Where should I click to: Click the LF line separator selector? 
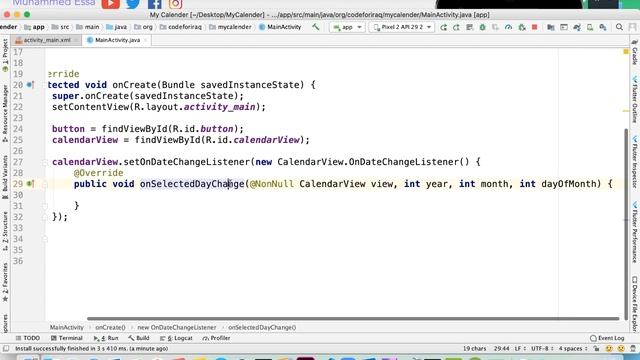[x=520, y=349]
